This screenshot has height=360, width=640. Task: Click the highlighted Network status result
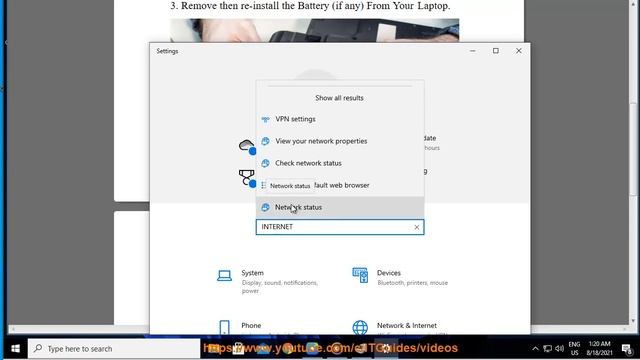tap(340, 207)
